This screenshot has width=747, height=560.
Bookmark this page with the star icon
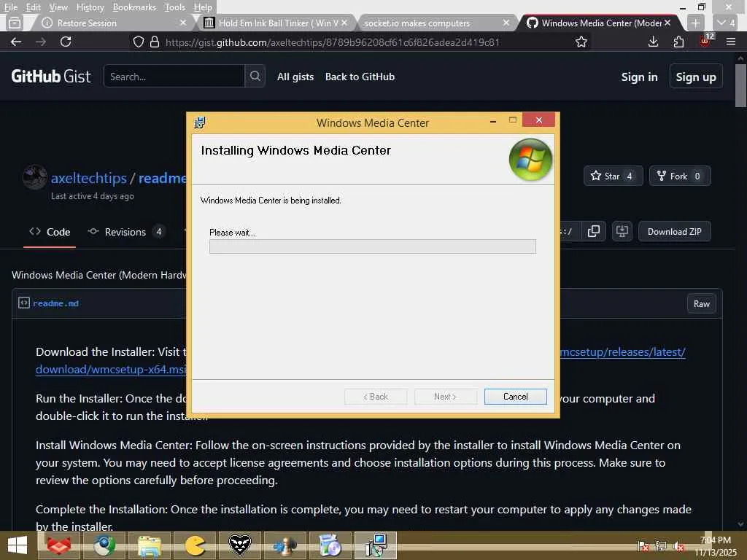(581, 42)
